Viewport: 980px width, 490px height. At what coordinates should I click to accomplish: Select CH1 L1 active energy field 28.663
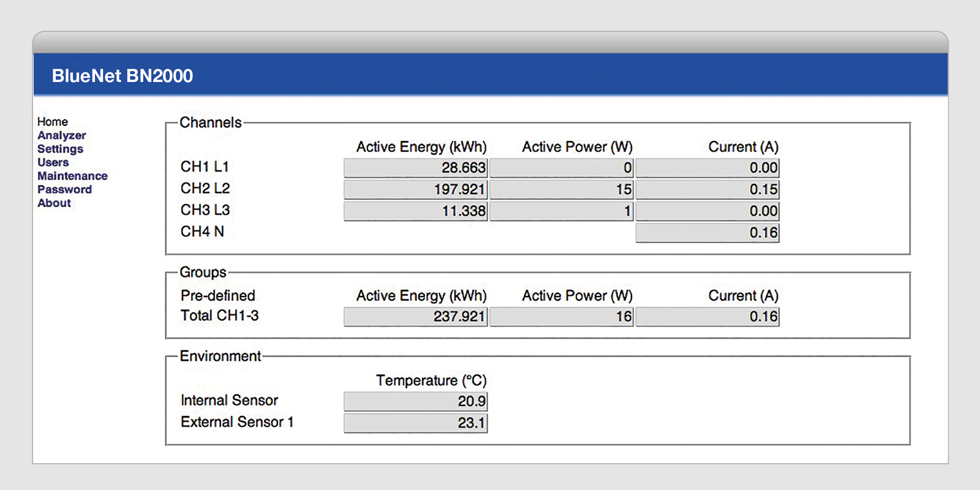[x=416, y=168]
